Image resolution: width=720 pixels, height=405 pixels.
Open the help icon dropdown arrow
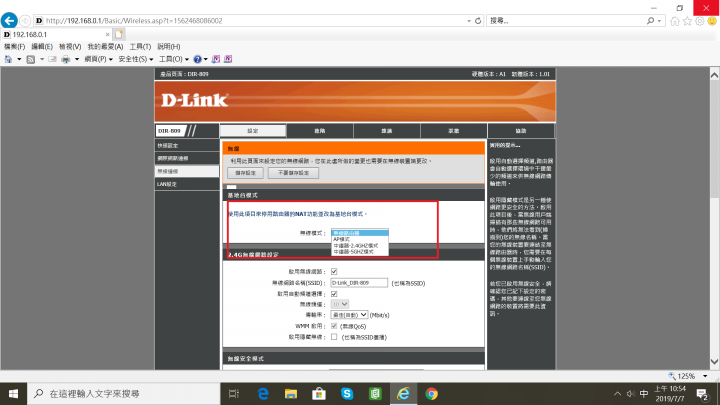tap(205, 59)
